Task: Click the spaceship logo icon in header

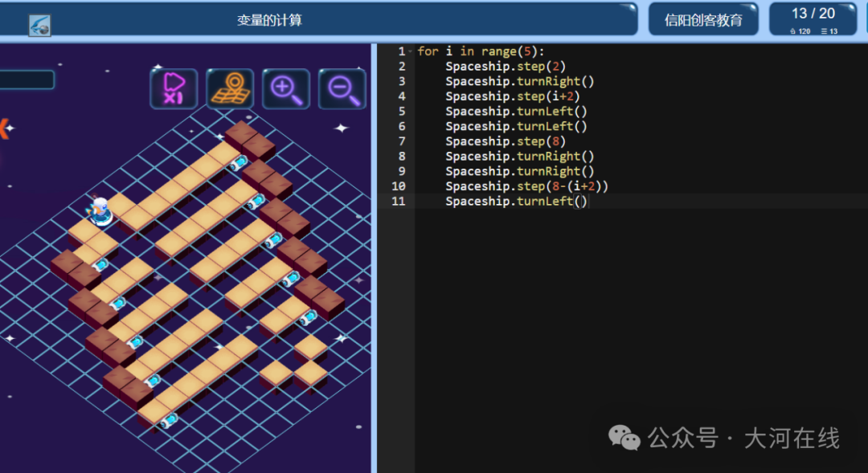Action: [40, 26]
